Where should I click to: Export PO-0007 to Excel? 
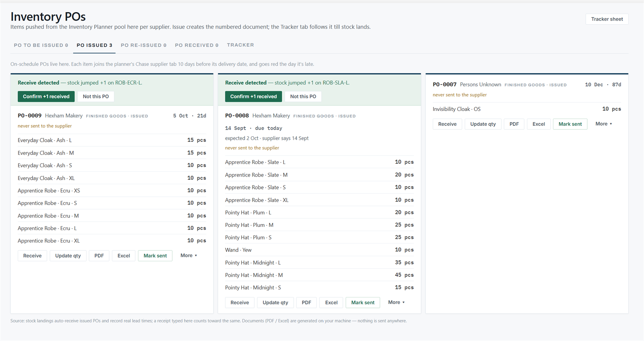(539, 124)
